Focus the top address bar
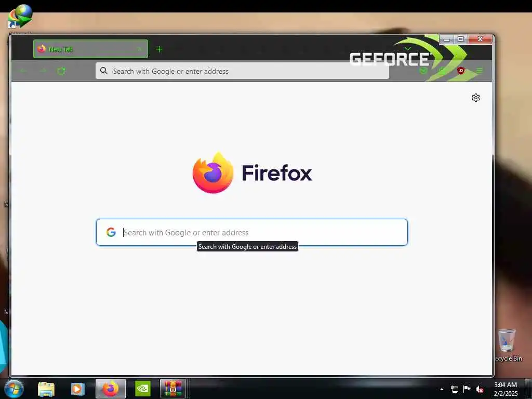Viewport: 532px width, 399px height. pos(242,71)
